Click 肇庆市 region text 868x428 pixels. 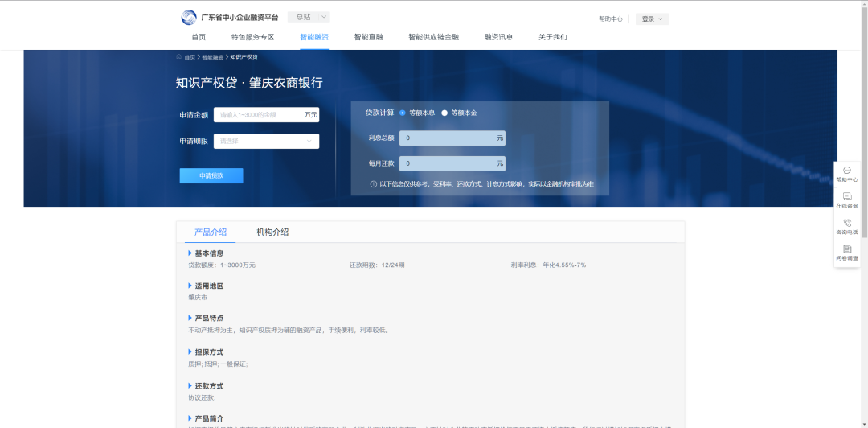pos(198,298)
